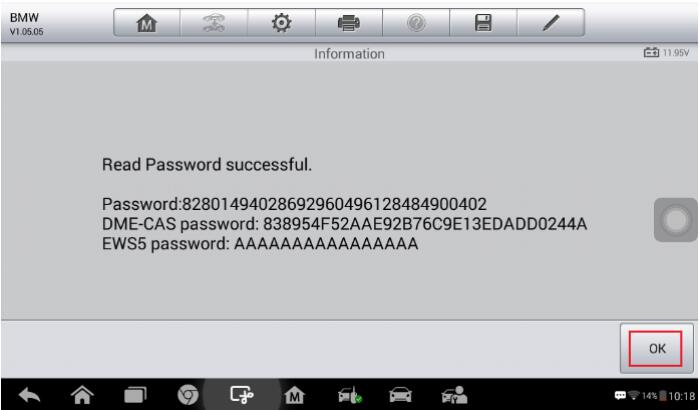This screenshot has height=410, width=699.
Task: Open the vehicle diagnostics car shortcut
Action: 400,395
